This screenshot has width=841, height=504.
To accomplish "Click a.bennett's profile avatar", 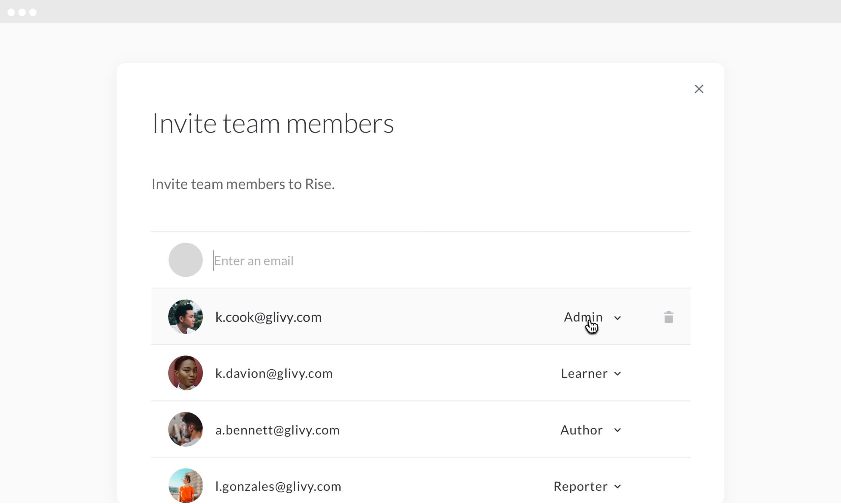I will (x=186, y=430).
